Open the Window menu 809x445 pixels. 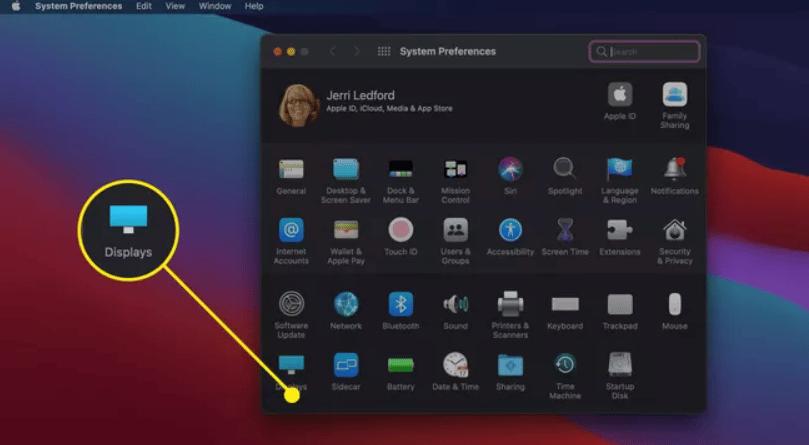coord(215,6)
